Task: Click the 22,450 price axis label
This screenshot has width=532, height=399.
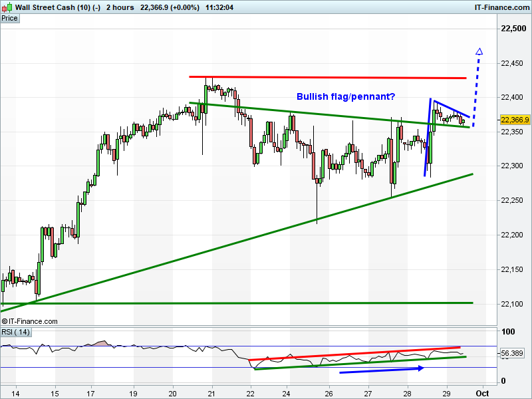Action: tap(511, 63)
